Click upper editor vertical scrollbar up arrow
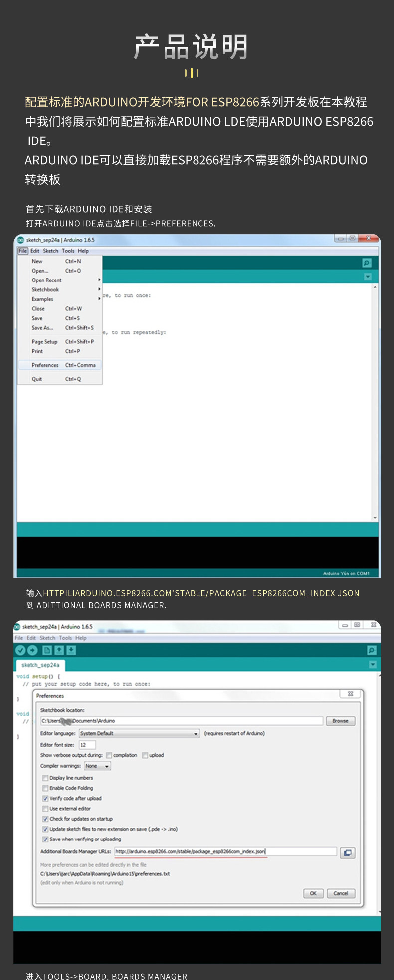Screen dimensions: 394x980 (x=375, y=288)
